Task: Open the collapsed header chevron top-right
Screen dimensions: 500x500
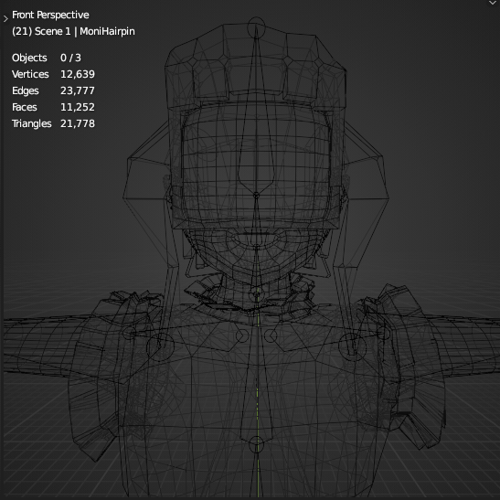Action: click(x=493, y=3)
